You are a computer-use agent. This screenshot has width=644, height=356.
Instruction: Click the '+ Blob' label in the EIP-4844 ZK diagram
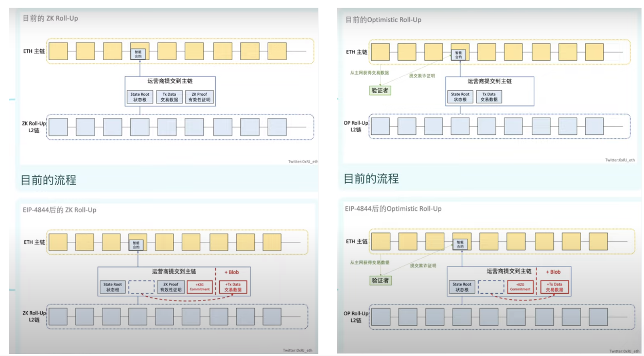[x=231, y=272]
